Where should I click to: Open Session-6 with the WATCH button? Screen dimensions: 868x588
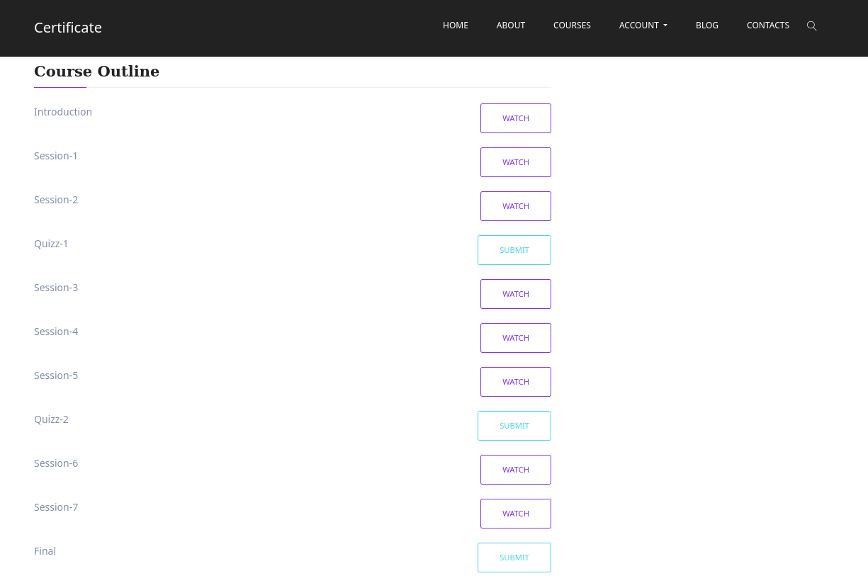pyautogui.click(x=515, y=470)
